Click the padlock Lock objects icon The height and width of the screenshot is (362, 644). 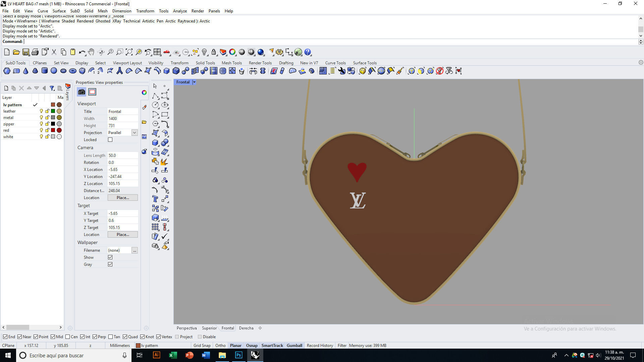click(x=213, y=52)
